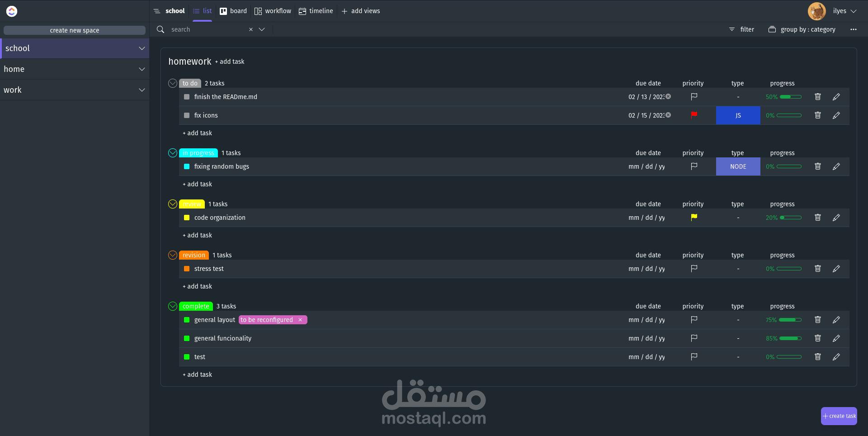The height and width of the screenshot is (436, 868).
Task: Set priority flag for 'fixing random bugs'
Action: [694, 166]
